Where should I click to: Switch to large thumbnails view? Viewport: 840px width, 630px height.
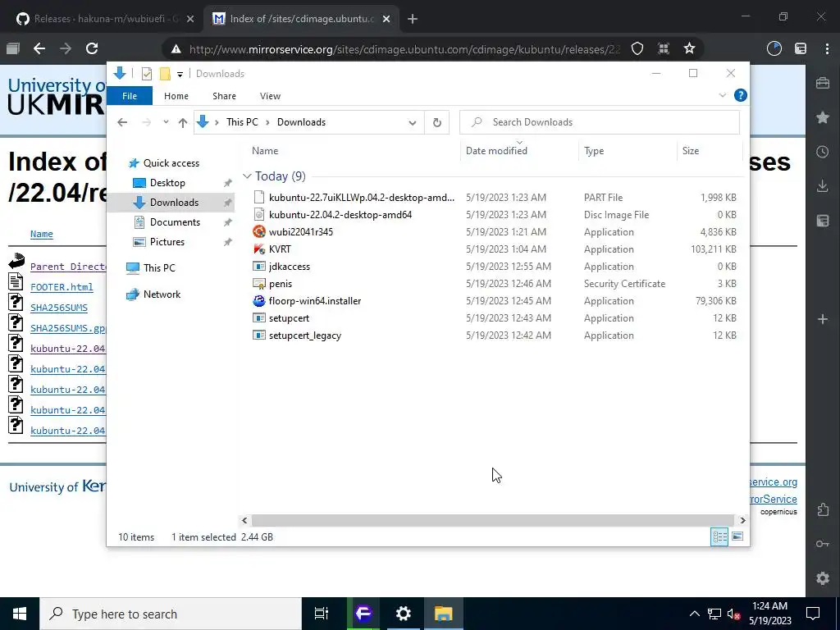pos(737,536)
